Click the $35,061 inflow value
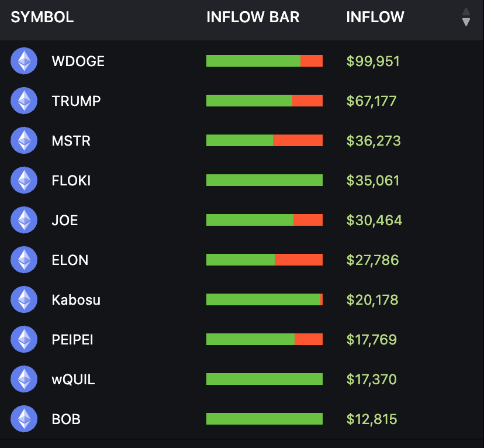 373,181
